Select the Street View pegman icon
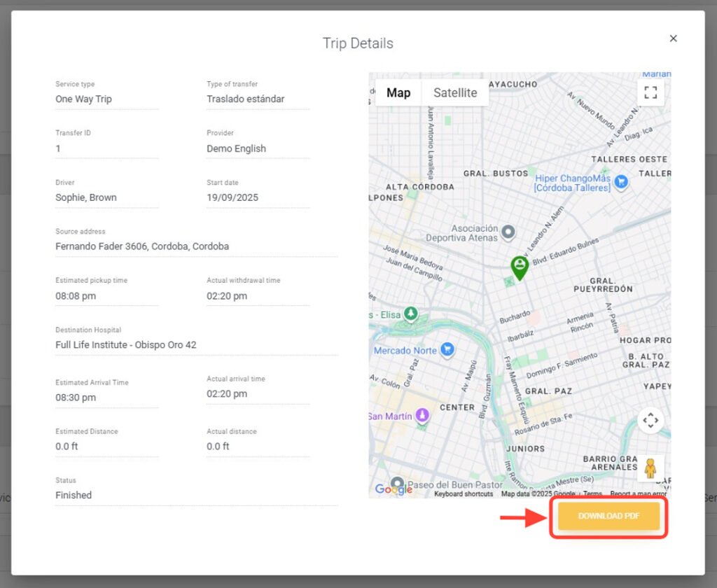 [650, 468]
